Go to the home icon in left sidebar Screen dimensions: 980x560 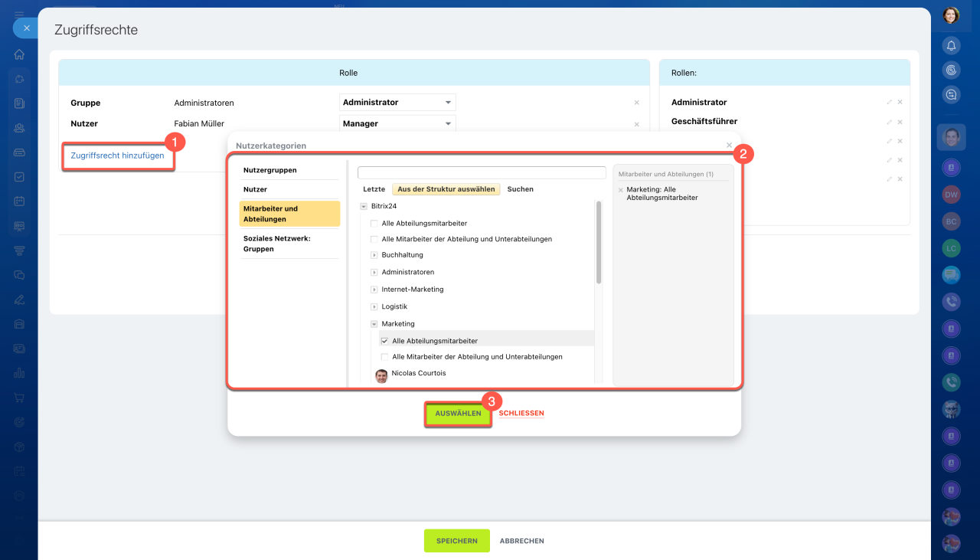(19, 54)
